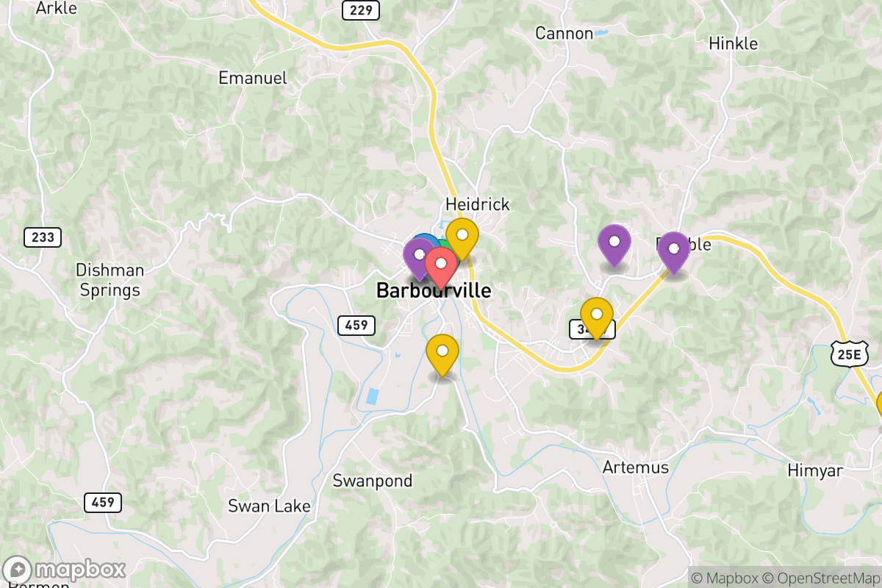Select the blue pin behind Barbourville cluster
This screenshot has width=882, height=588.
pyautogui.click(x=425, y=242)
